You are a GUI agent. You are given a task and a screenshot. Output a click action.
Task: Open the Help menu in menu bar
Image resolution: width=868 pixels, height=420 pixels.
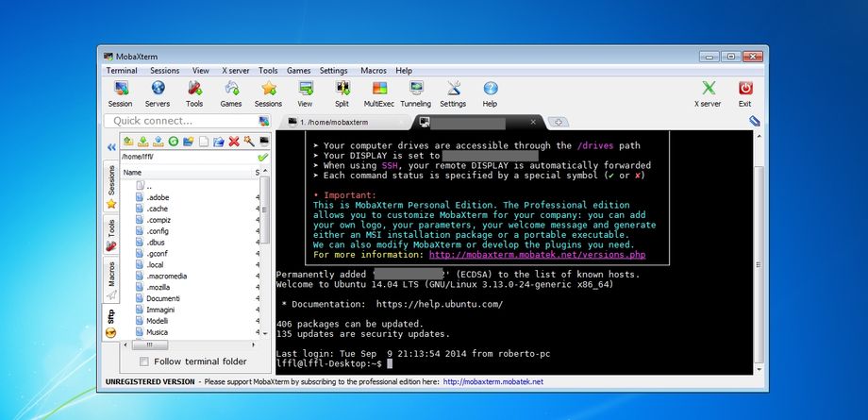404,71
